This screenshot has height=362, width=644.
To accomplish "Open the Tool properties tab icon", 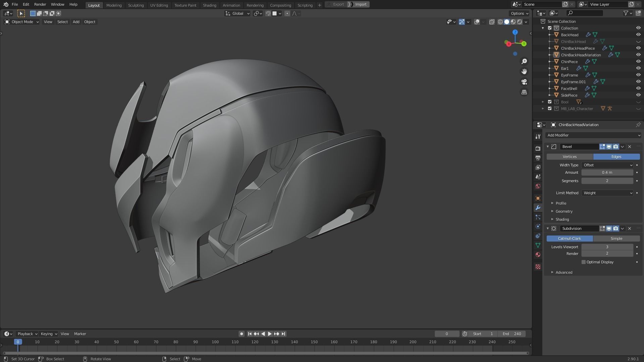I will pos(538,136).
